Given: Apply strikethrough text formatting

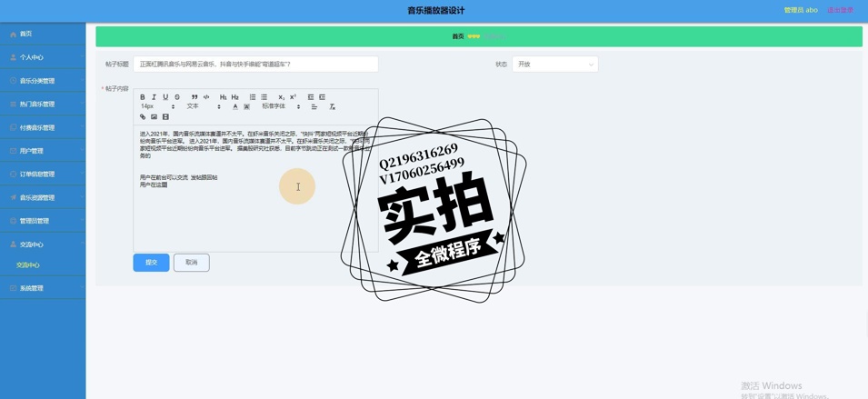Looking at the screenshot, I should point(177,97).
